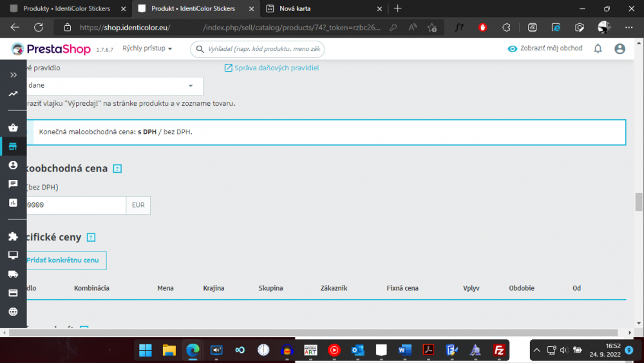
Task: Click Fixná cena column header
Action: [402, 288]
